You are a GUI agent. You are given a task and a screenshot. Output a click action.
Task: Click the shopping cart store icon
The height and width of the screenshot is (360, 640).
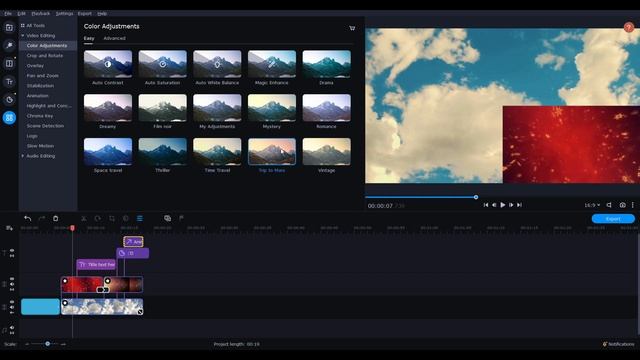352,28
